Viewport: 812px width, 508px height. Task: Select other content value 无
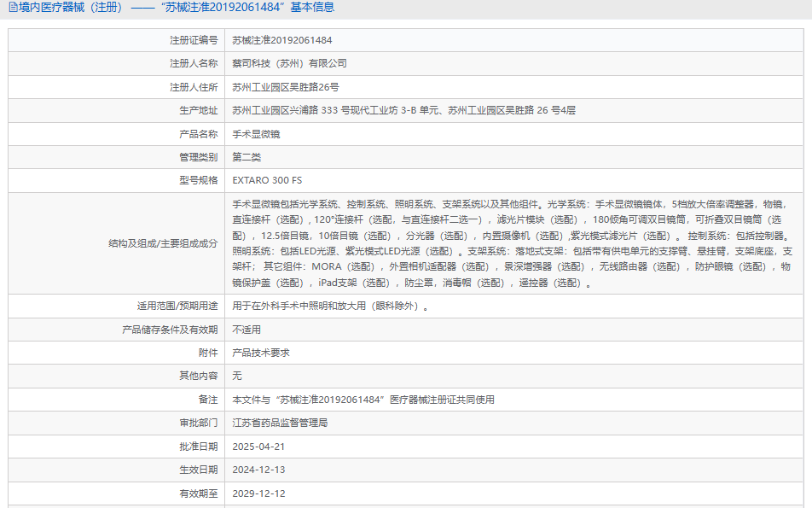pos(236,376)
